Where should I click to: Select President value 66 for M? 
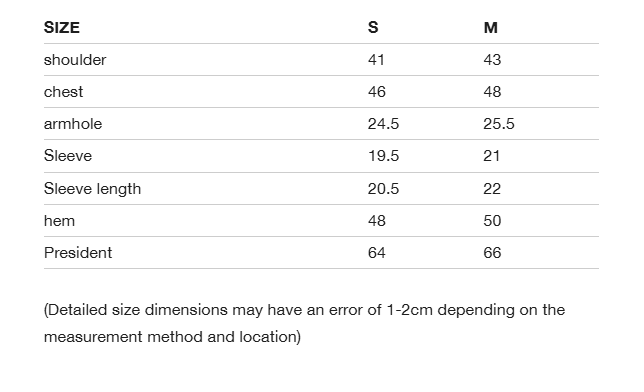click(492, 253)
